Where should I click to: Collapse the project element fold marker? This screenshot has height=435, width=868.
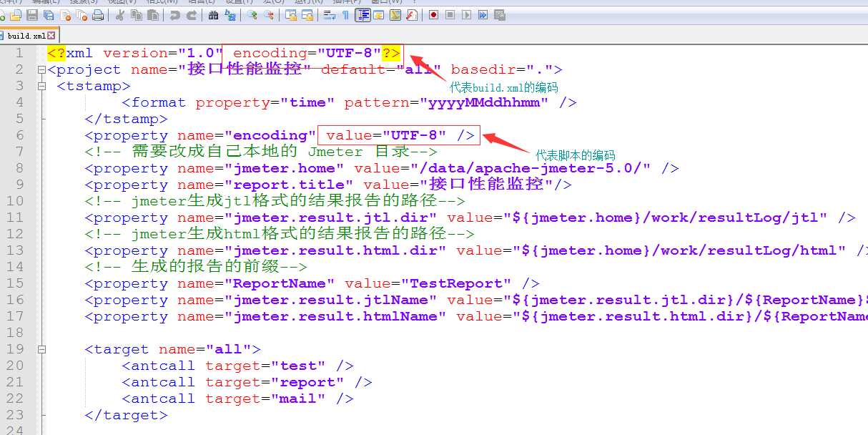pos(41,69)
